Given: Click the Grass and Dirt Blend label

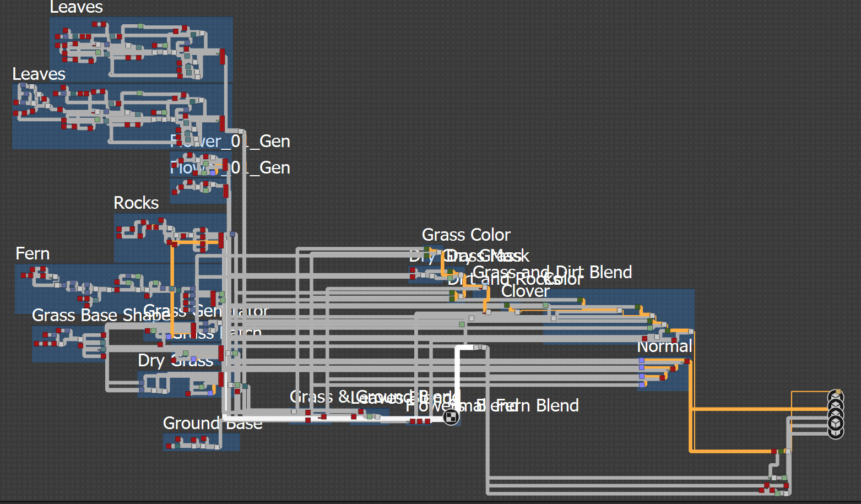Looking at the screenshot, I should 552,273.
